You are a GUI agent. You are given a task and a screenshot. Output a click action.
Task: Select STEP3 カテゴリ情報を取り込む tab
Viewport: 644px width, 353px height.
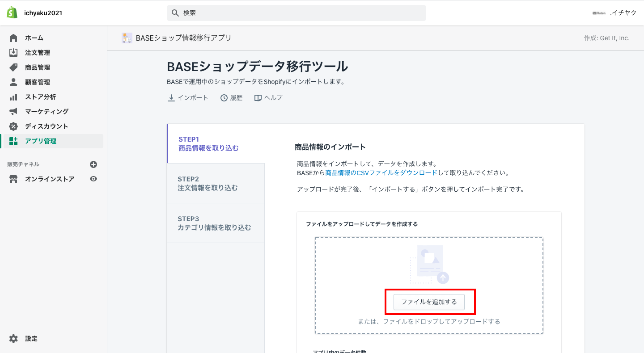coord(216,223)
